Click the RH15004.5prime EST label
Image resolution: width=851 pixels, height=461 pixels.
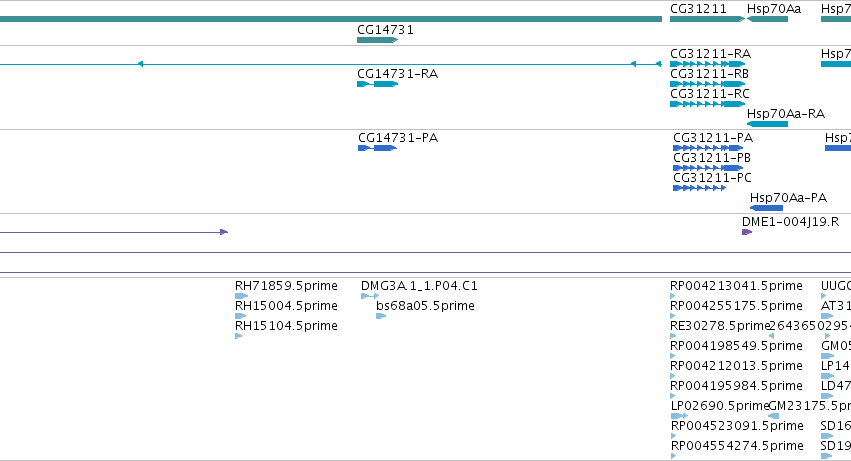coord(286,306)
